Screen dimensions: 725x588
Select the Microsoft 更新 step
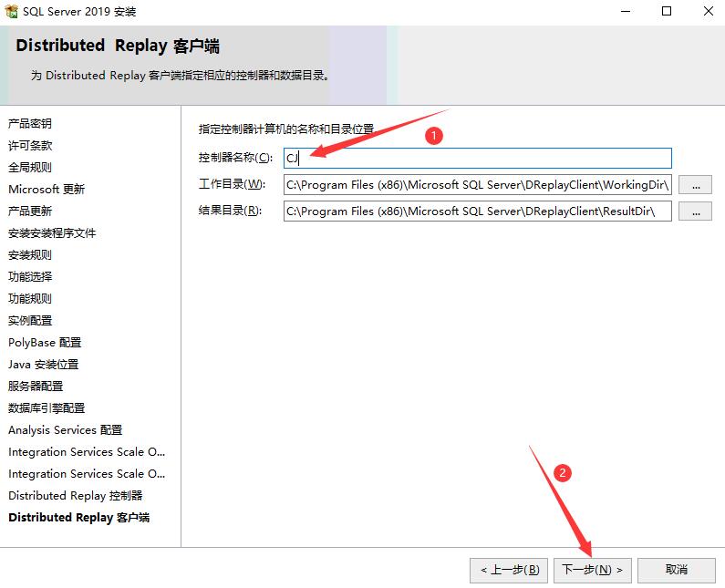click(47, 189)
